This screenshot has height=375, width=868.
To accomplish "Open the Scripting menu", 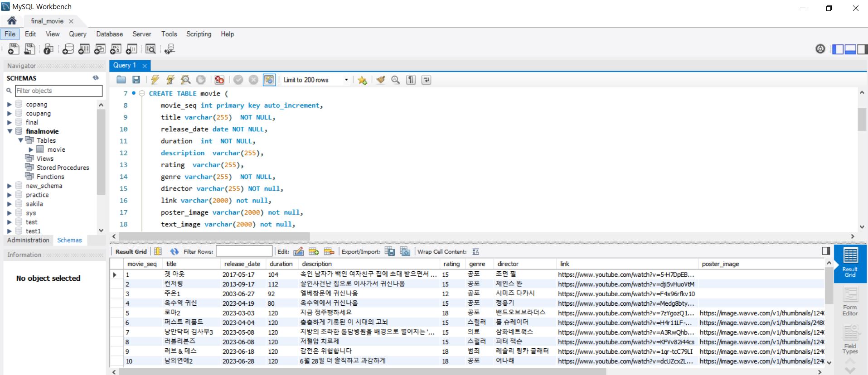I will (199, 34).
